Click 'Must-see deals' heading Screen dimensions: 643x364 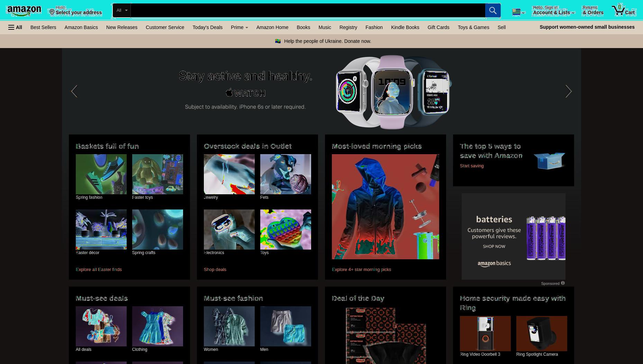point(102,298)
